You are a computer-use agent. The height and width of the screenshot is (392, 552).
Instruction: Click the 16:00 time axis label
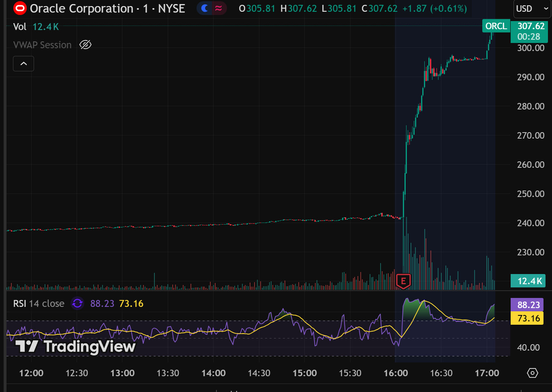(x=396, y=373)
